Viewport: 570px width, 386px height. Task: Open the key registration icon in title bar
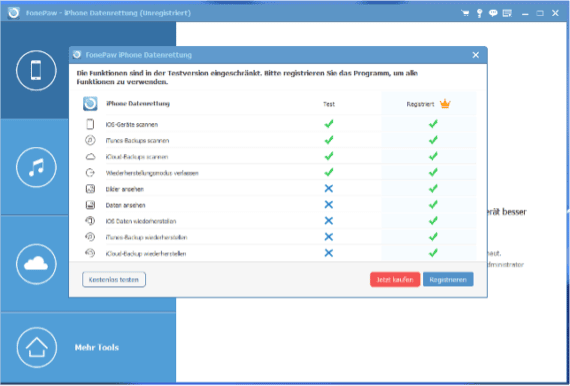tap(479, 13)
